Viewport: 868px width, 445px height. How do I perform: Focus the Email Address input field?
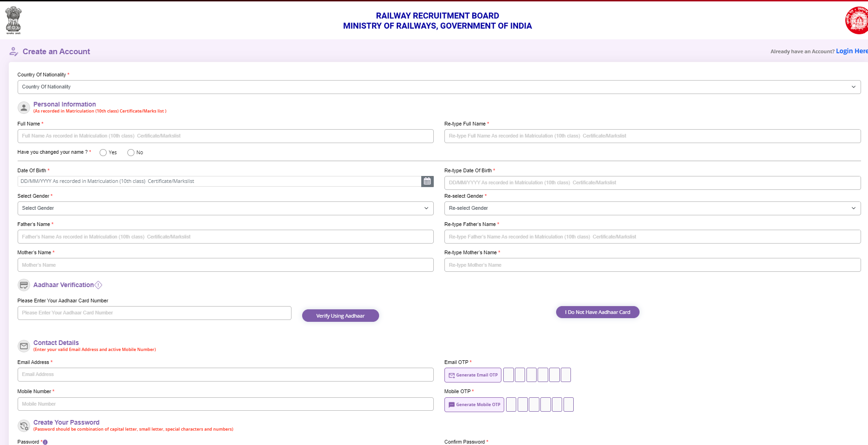pyautogui.click(x=226, y=375)
